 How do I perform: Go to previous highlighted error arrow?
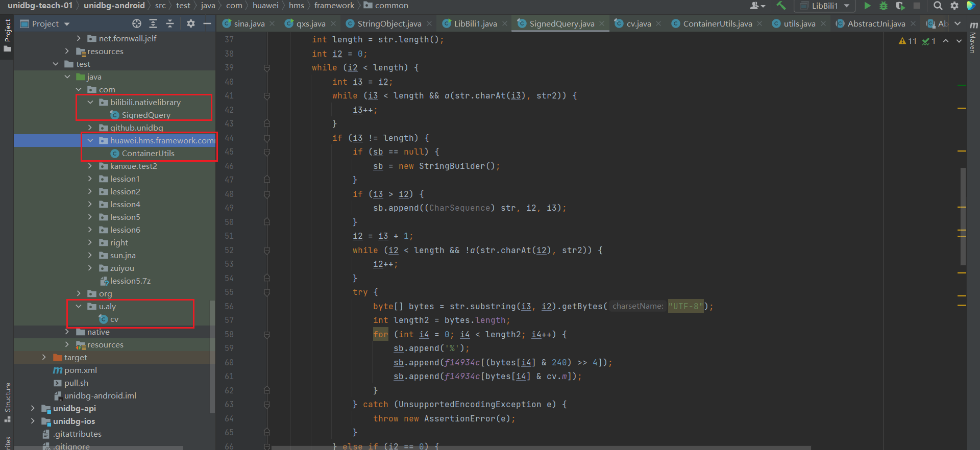(x=946, y=41)
